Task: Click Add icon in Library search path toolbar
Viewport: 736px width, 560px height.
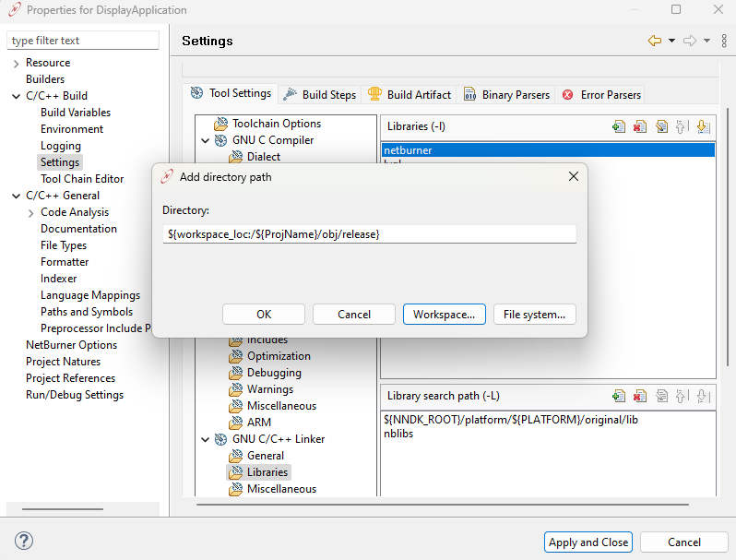Action: point(619,396)
